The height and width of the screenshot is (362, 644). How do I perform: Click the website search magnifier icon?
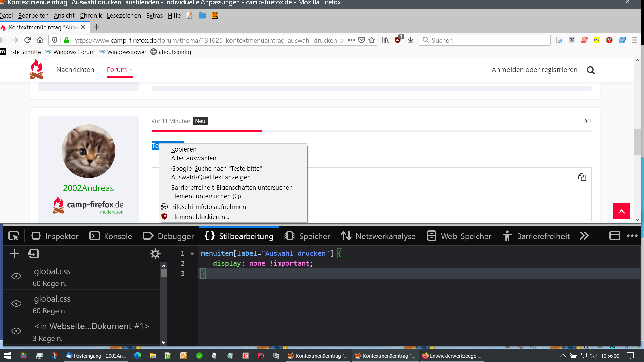click(591, 70)
